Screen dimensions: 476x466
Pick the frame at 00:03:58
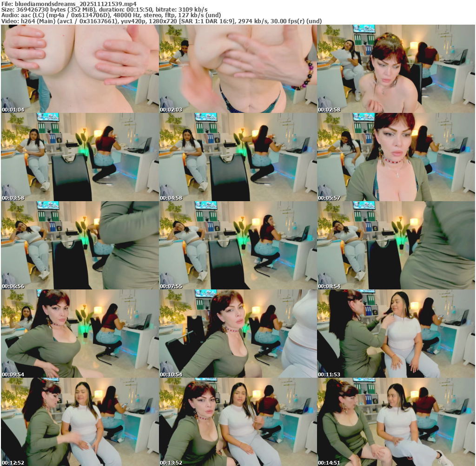[80, 157]
